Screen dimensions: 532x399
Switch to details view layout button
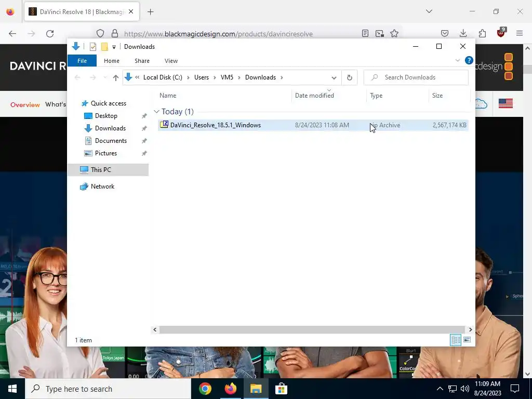coord(456,340)
